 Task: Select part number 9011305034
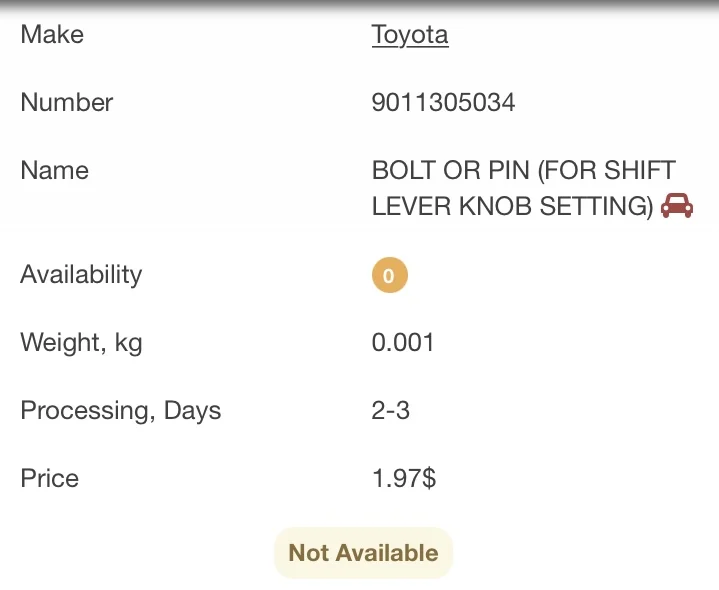point(443,102)
